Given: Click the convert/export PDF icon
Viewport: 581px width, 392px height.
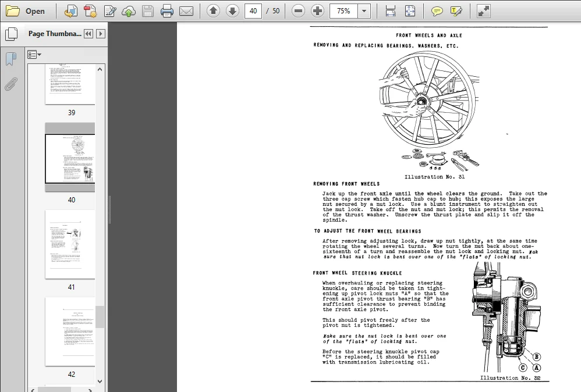Looking at the screenshot, I should pos(70,11).
